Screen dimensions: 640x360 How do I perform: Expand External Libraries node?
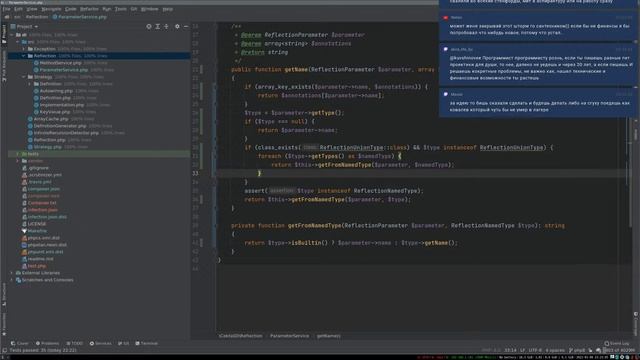[x=12, y=273]
